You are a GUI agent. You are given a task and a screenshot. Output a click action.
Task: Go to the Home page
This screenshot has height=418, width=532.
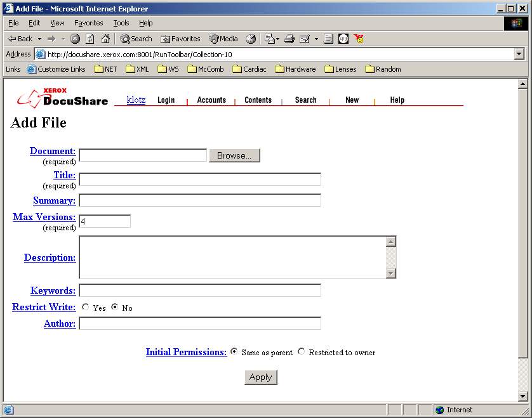(x=105, y=39)
